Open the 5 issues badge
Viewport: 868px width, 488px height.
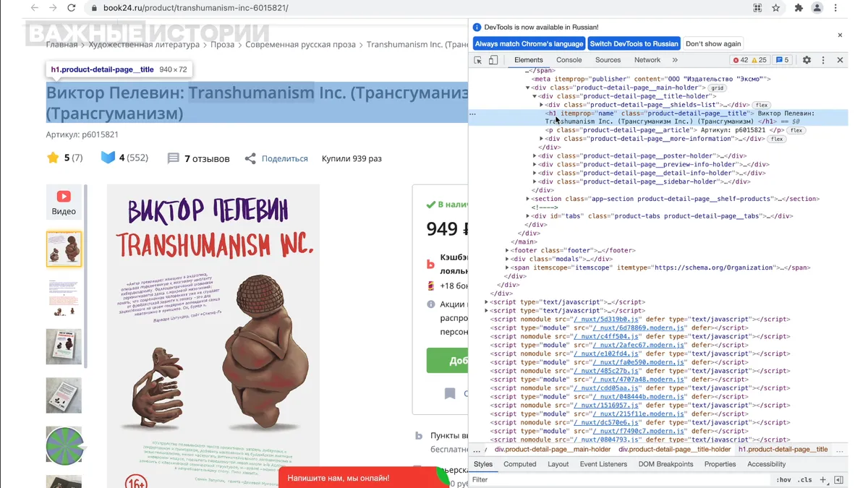tap(783, 60)
